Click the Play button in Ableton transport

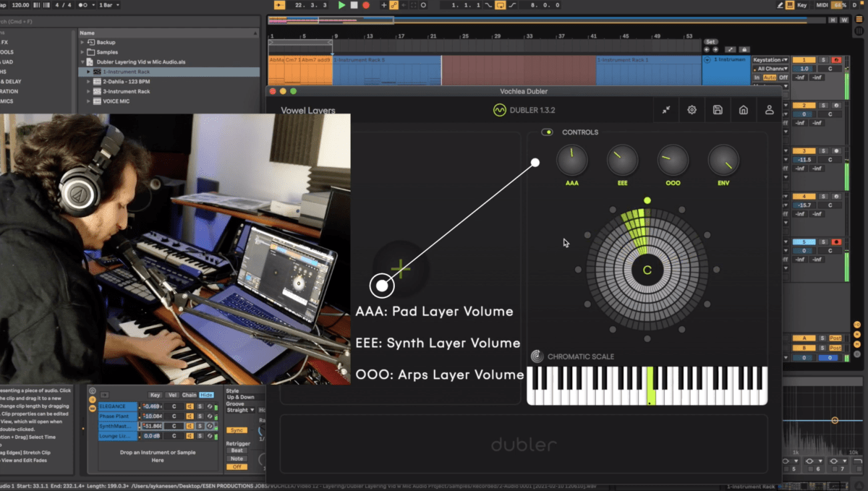342,5
